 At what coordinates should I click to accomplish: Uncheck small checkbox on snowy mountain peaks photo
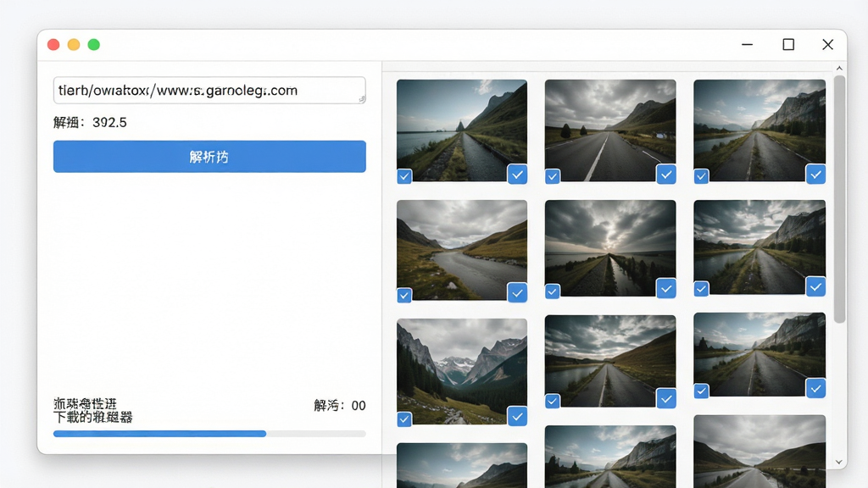click(404, 419)
